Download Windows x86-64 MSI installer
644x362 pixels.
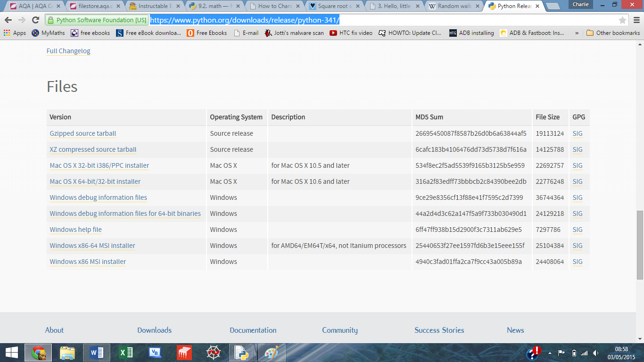(x=92, y=246)
